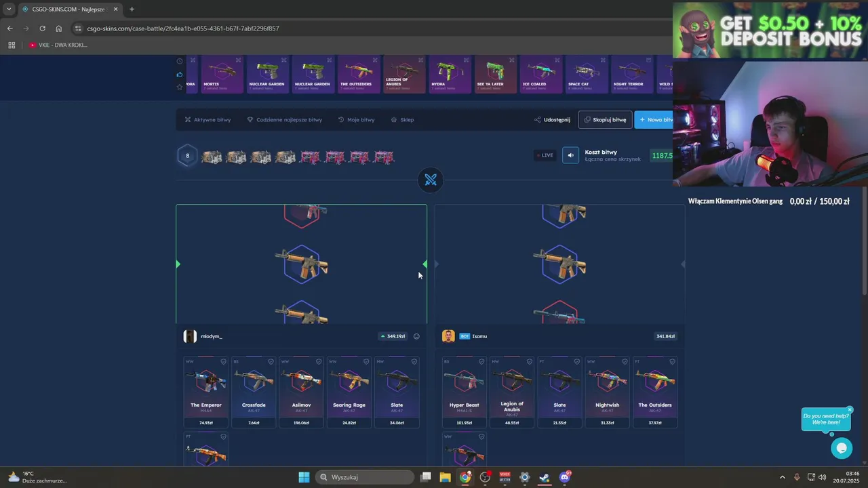Open the SEE YA LATER drop card
868x488 pixels.
[495, 74]
